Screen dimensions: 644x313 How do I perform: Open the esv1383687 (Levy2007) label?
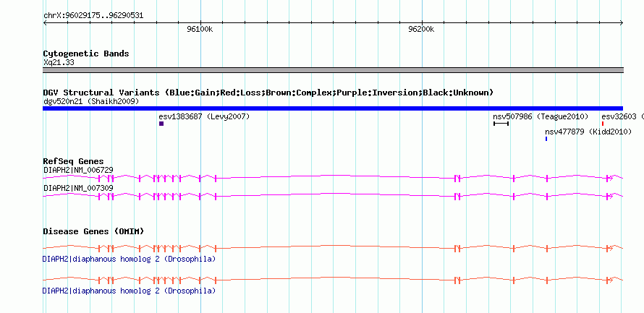pos(204,116)
